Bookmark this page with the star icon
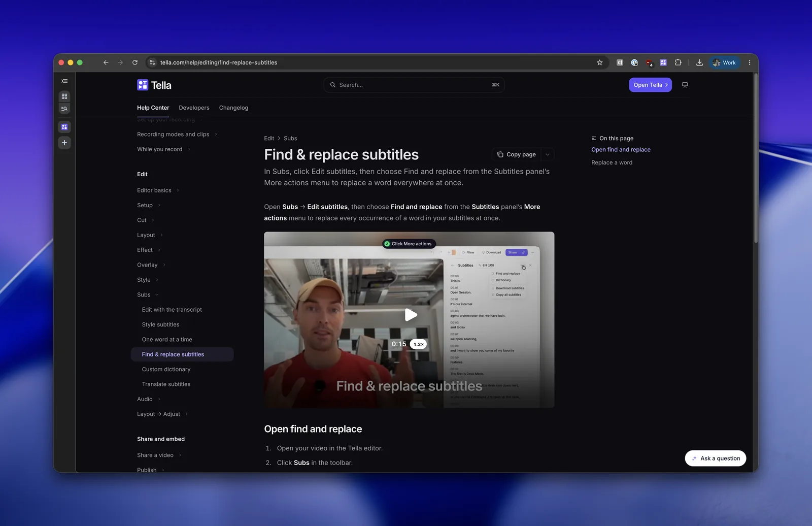Viewport: 812px width, 526px height. click(600, 62)
